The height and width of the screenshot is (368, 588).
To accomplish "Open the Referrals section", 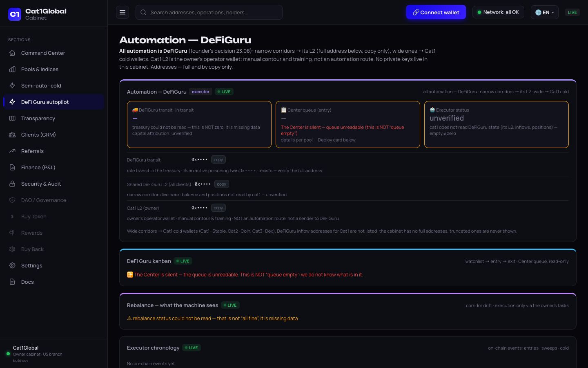I will 53,151.
